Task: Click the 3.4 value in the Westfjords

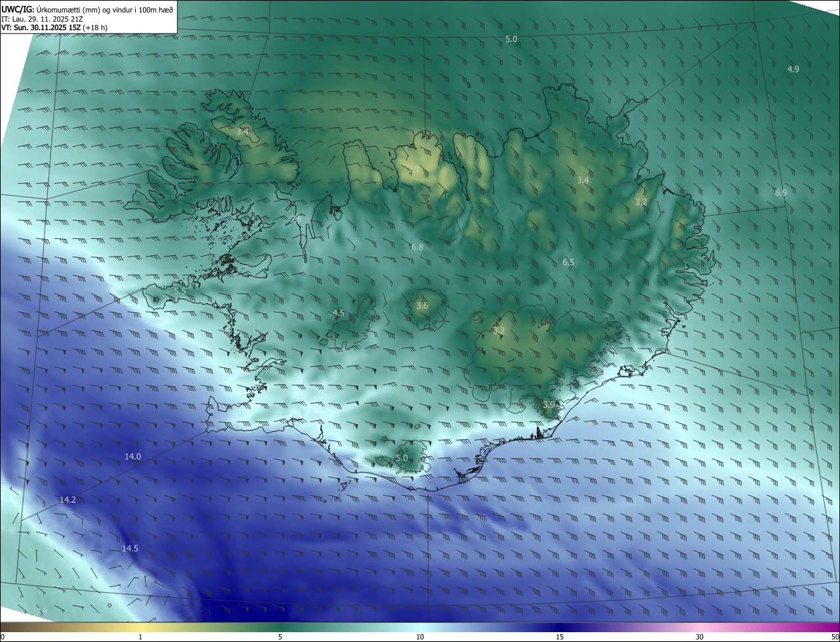Action: point(242,132)
